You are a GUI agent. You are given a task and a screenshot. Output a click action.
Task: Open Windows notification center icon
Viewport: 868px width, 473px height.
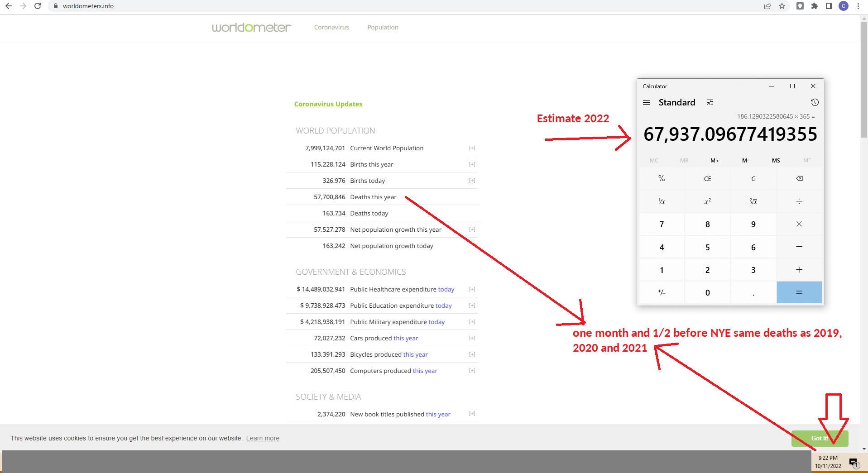click(x=854, y=462)
